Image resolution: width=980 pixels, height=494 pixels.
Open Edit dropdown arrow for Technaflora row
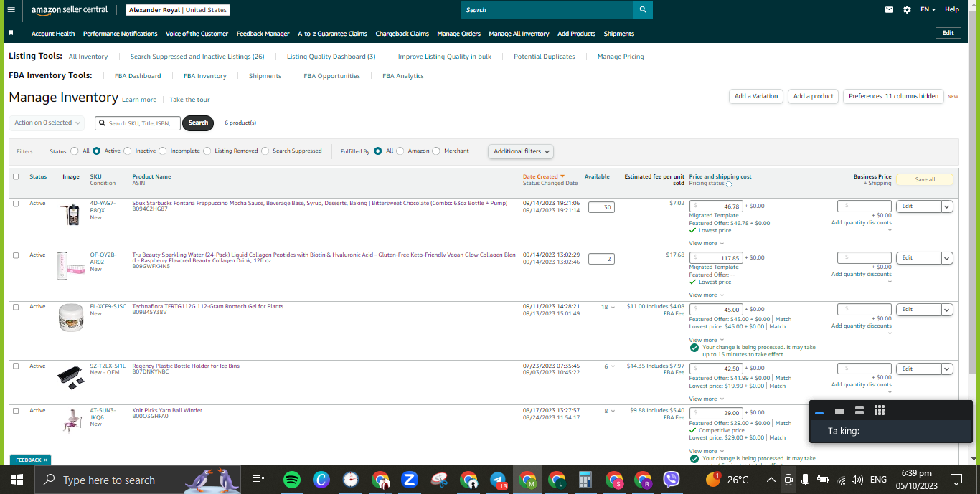[947, 310]
